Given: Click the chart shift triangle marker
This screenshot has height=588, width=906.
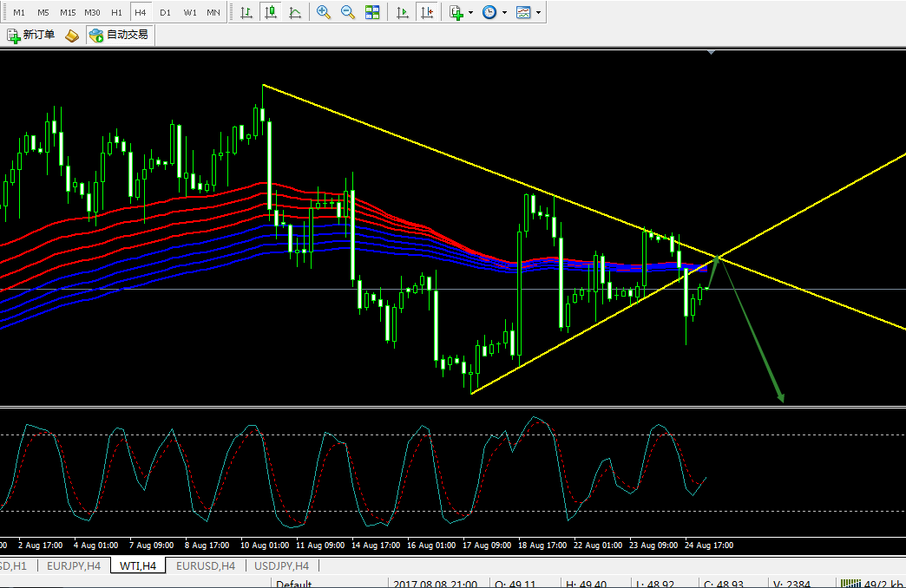Looking at the screenshot, I should pos(712,53).
